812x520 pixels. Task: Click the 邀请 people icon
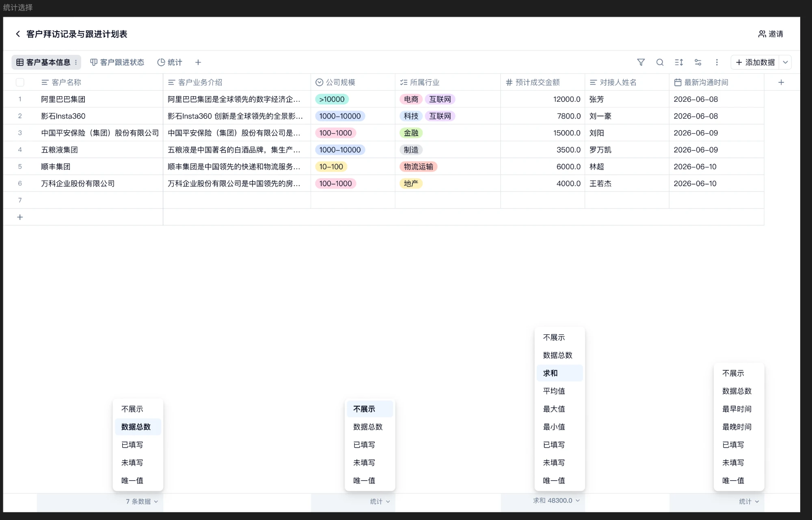tap(762, 34)
